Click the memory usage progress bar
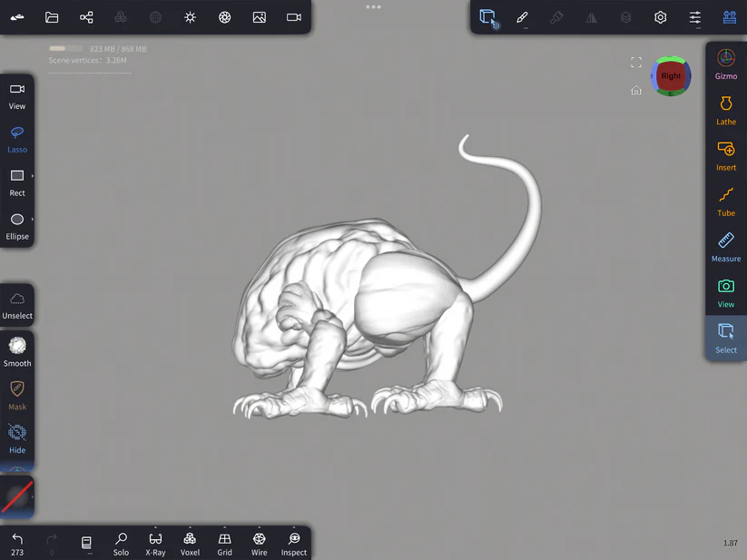Screen dimensions: 747x560 65,49
